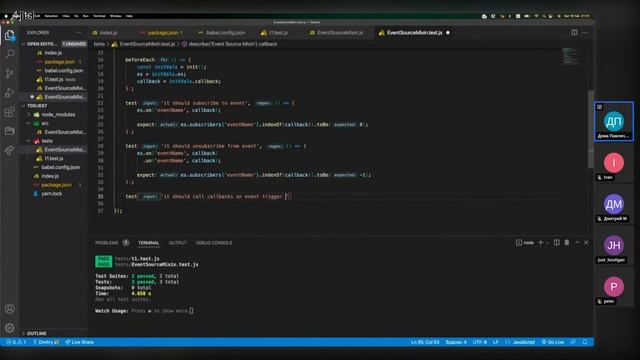This screenshot has height=360, width=640.
Task: Open the Extensions view
Action: (10, 112)
